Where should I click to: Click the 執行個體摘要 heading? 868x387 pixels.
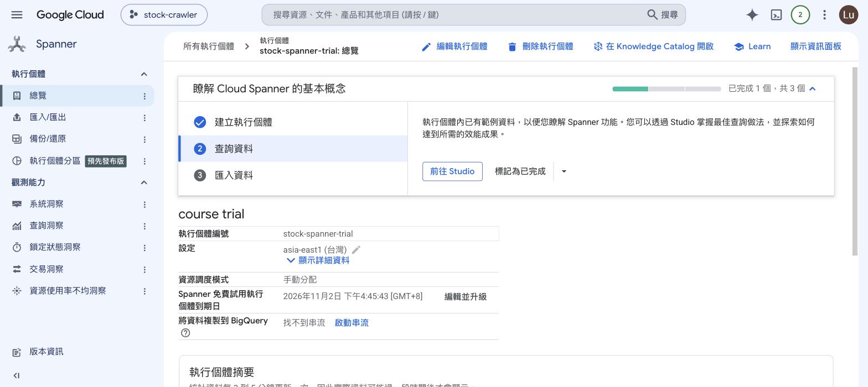pyautogui.click(x=221, y=372)
